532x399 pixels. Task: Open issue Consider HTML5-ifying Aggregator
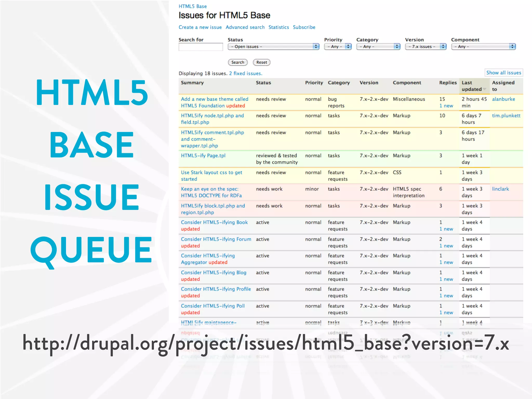[208, 259]
